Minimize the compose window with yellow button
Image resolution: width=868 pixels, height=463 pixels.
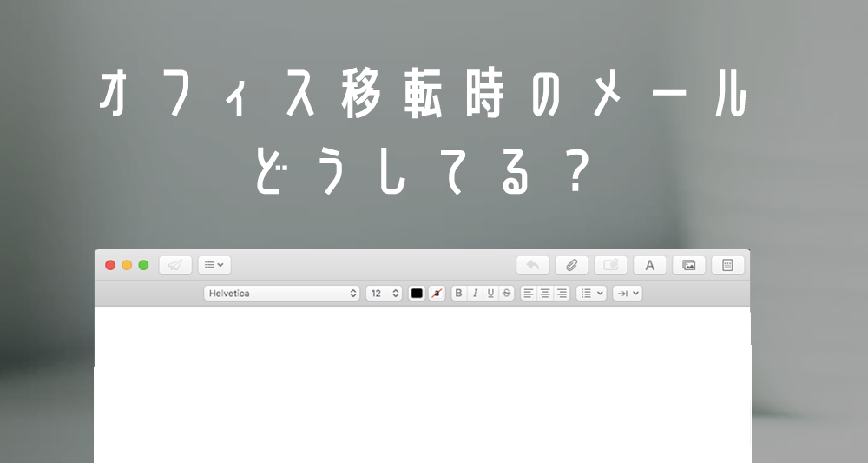click(127, 265)
